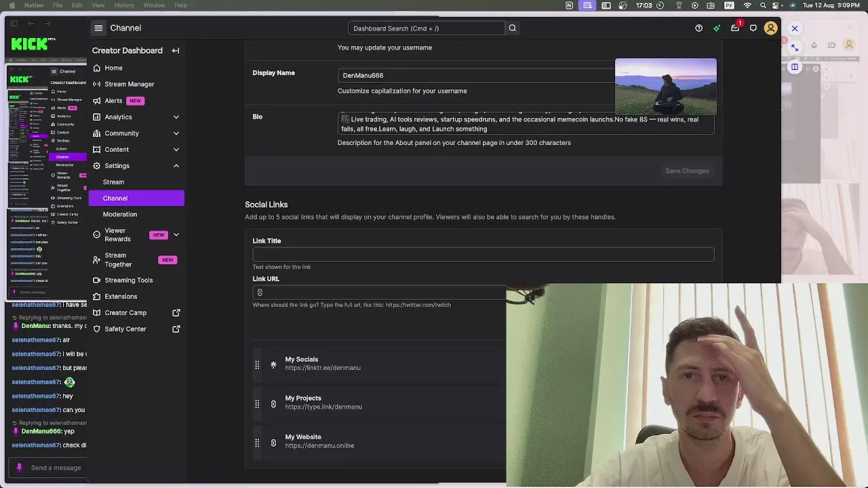Click the disabled Save Changes button

[x=687, y=171]
